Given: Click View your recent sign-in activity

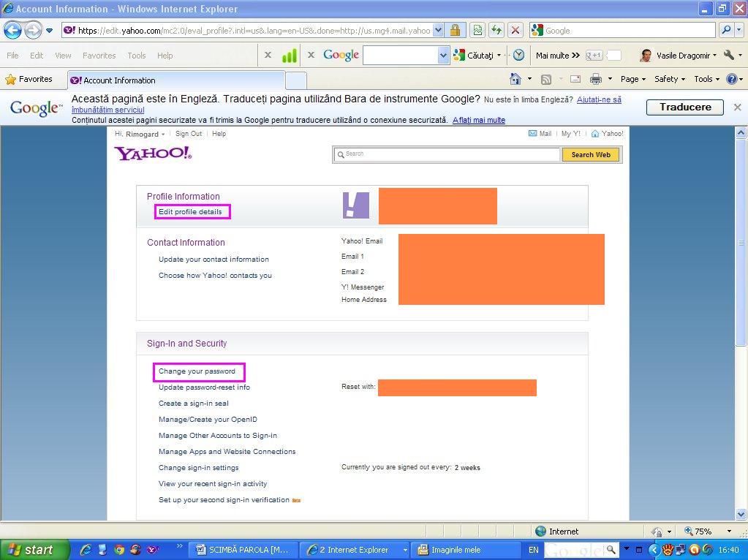Looking at the screenshot, I should tap(213, 484).
